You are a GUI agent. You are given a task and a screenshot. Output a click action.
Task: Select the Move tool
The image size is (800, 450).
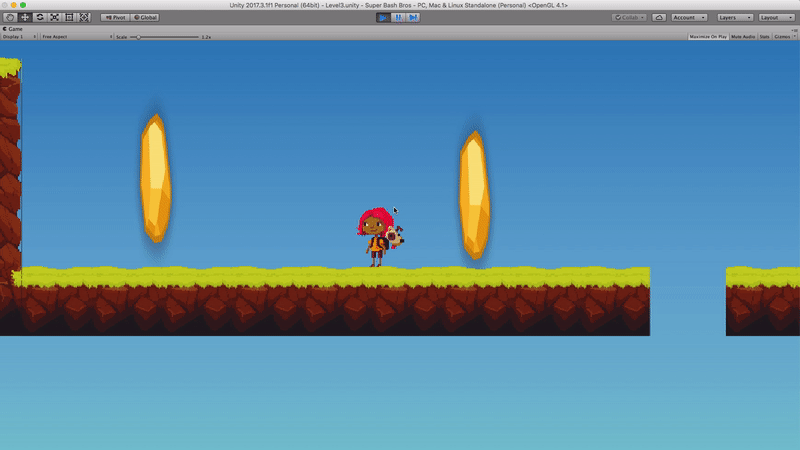(x=24, y=17)
